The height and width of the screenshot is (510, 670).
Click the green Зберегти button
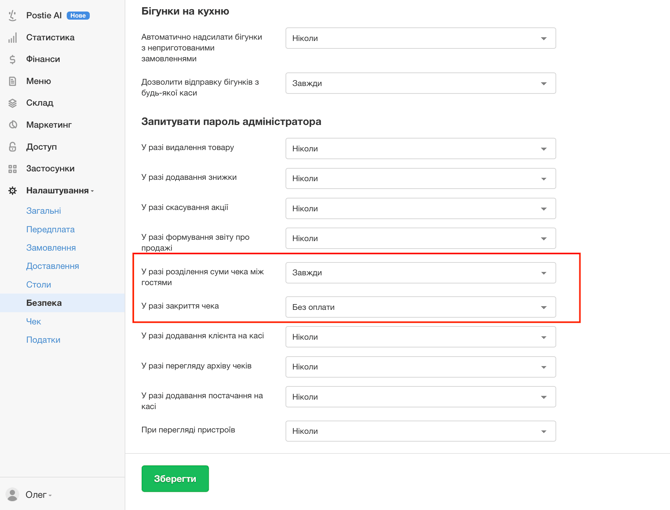tap(175, 479)
